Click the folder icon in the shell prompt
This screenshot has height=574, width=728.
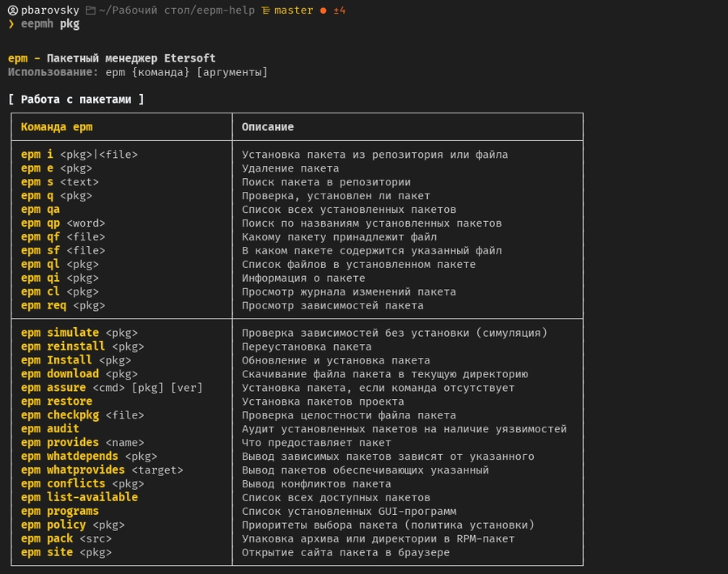[x=90, y=11]
